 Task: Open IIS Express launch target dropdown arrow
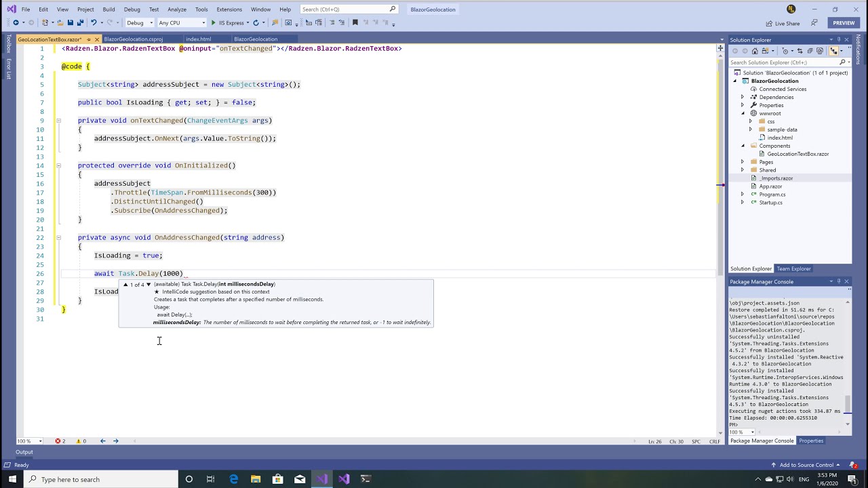248,22
